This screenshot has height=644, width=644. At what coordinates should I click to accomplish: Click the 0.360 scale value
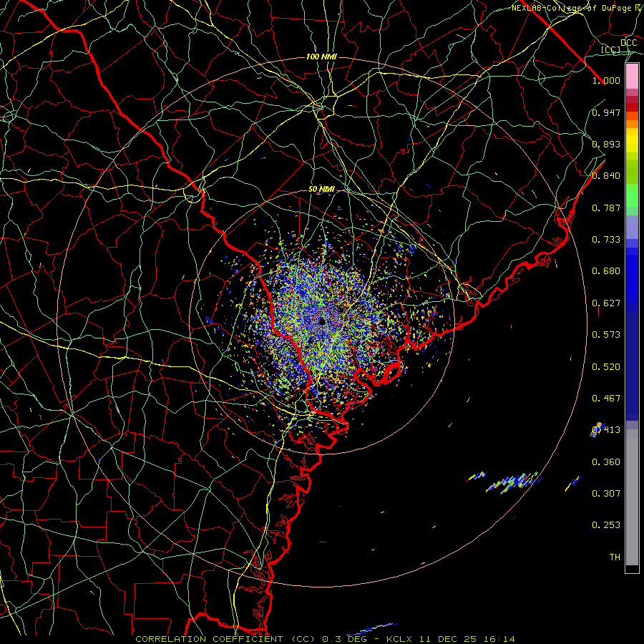point(606,462)
